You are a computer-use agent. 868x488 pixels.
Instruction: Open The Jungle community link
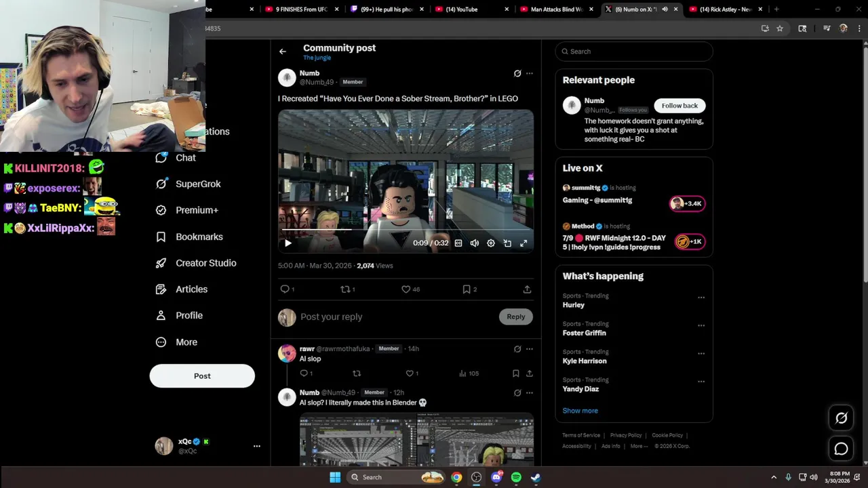(317, 58)
